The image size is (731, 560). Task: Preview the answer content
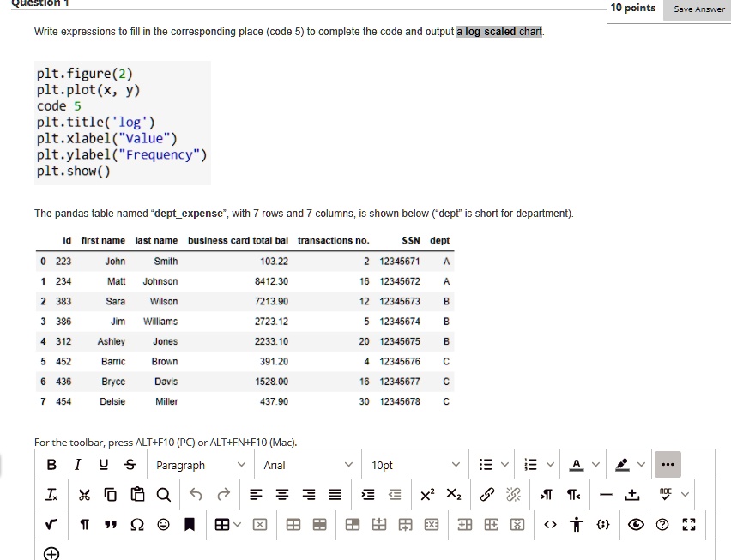636,525
